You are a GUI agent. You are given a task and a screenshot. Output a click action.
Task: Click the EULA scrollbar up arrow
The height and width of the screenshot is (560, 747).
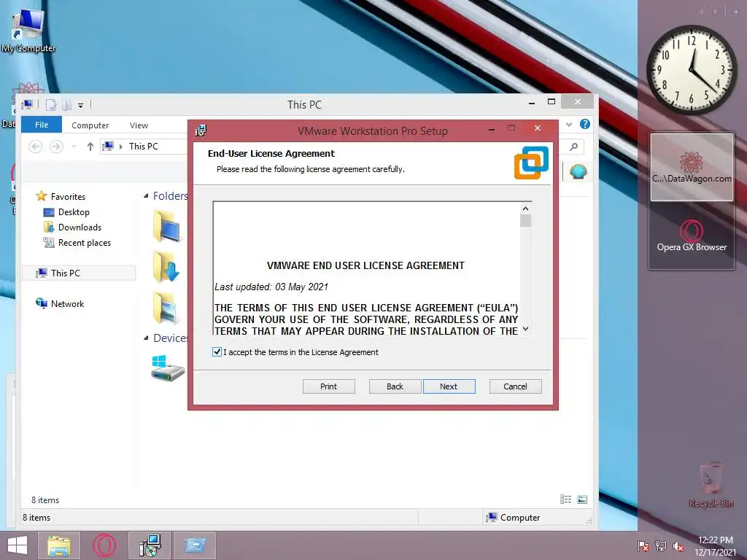pyautogui.click(x=525, y=209)
